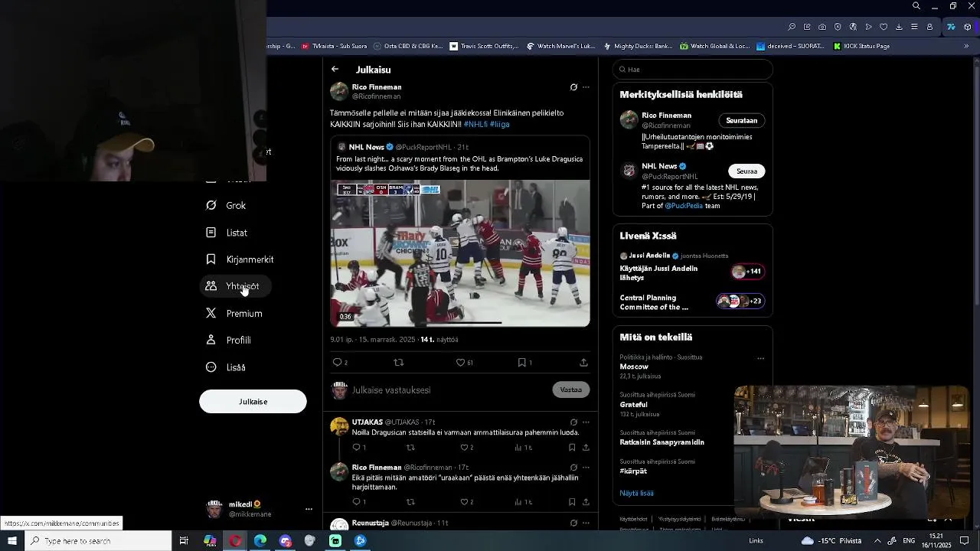
Task: Expand the bookmarks bar overflow chevron
Action: point(966,46)
